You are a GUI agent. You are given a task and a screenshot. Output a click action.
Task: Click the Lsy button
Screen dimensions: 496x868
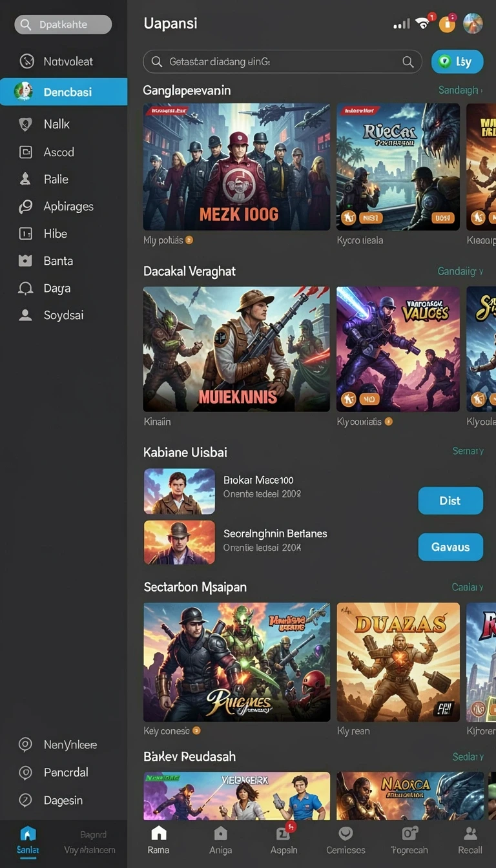pyautogui.click(x=457, y=61)
